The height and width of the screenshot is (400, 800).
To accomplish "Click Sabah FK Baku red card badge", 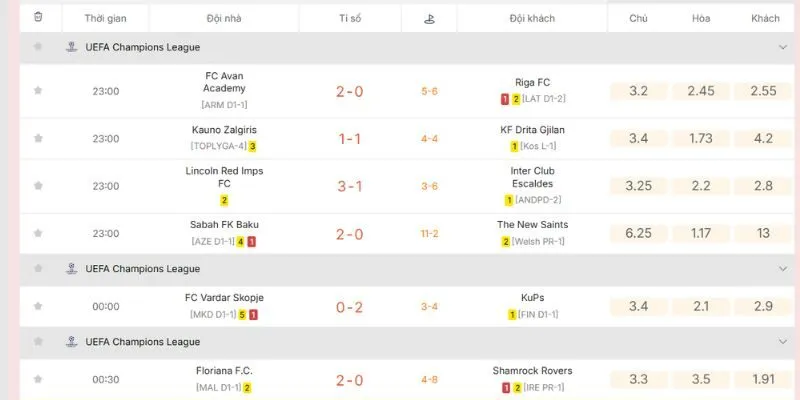I will pos(252,242).
